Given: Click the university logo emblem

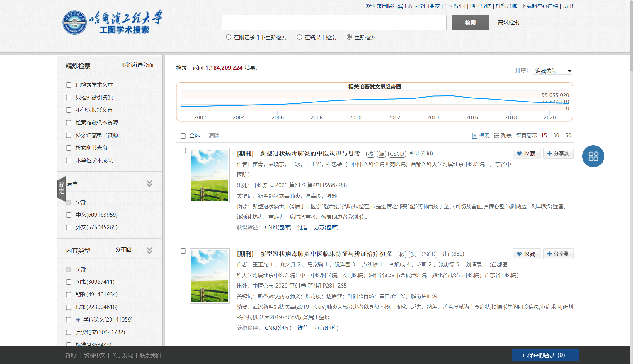Looking at the screenshot, I should coord(74,23).
